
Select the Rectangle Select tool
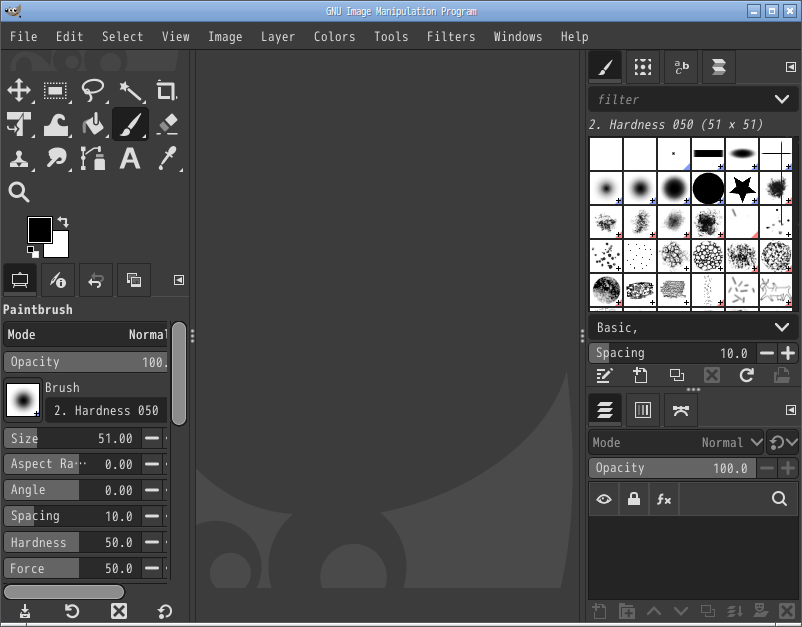(x=56, y=91)
